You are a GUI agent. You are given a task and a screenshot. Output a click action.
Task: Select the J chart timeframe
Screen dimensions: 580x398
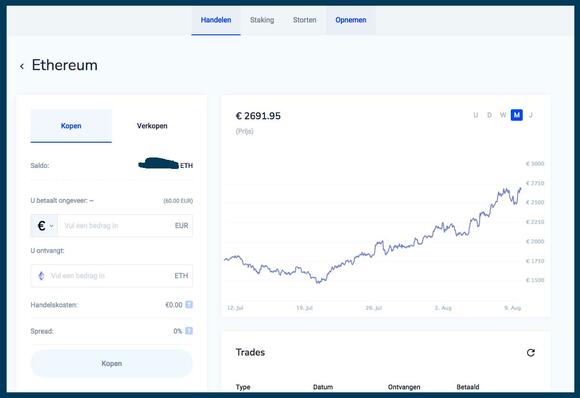[530, 115]
